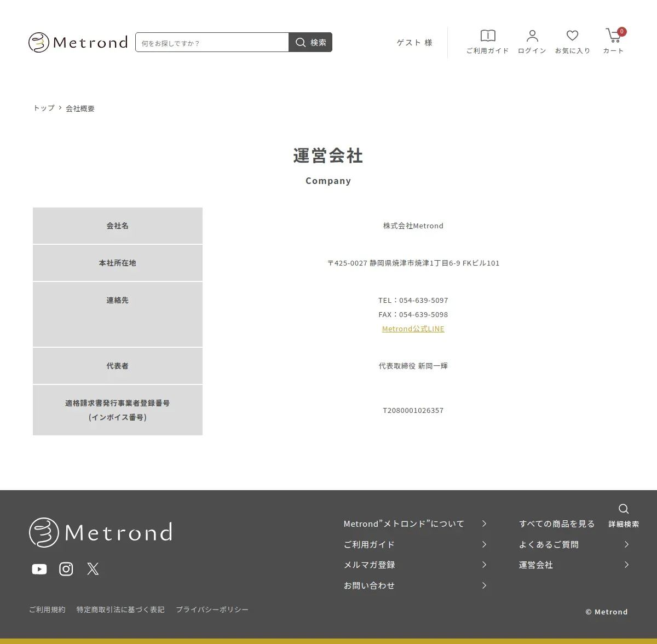
Task: Open すべての商品を見る footer link
Action: click(557, 524)
